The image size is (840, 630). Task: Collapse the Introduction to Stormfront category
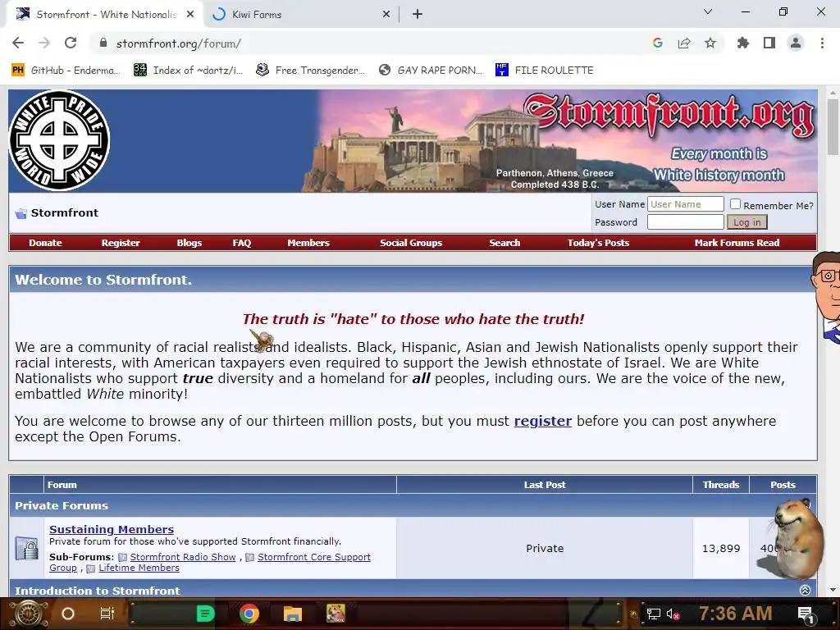coord(805,590)
